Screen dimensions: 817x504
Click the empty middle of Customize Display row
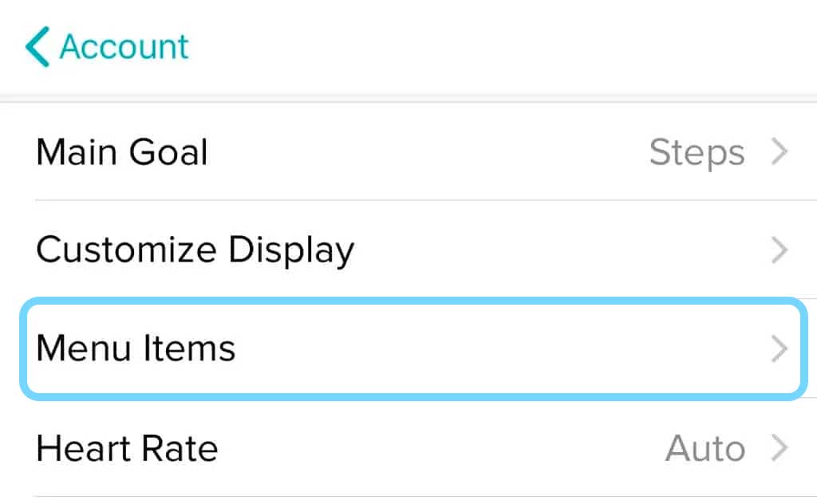coord(558,250)
